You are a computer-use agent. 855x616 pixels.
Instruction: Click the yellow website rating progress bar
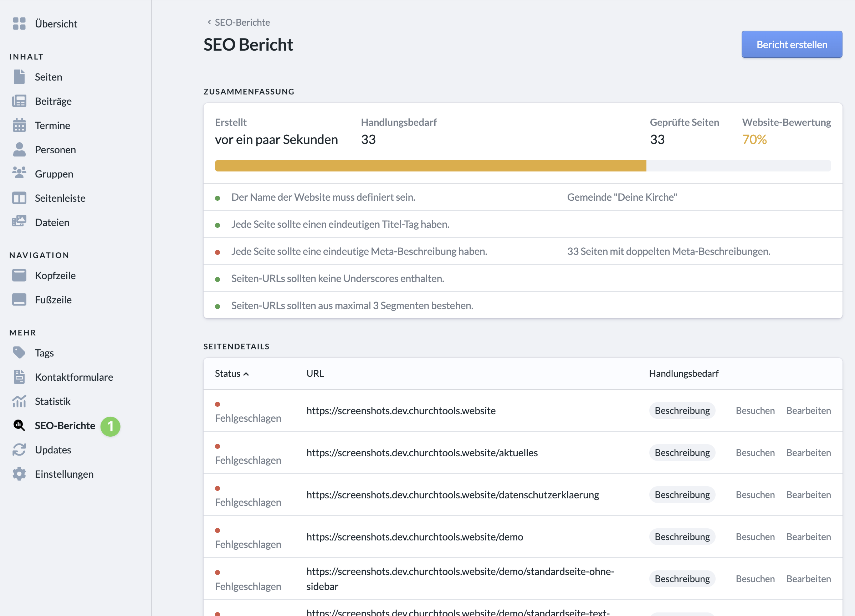pyautogui.click(x=430, y=166)
